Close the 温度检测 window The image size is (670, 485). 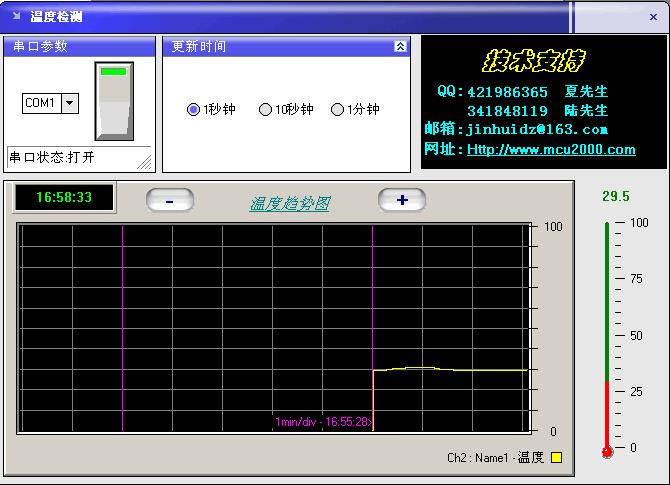tap(653, 17)
